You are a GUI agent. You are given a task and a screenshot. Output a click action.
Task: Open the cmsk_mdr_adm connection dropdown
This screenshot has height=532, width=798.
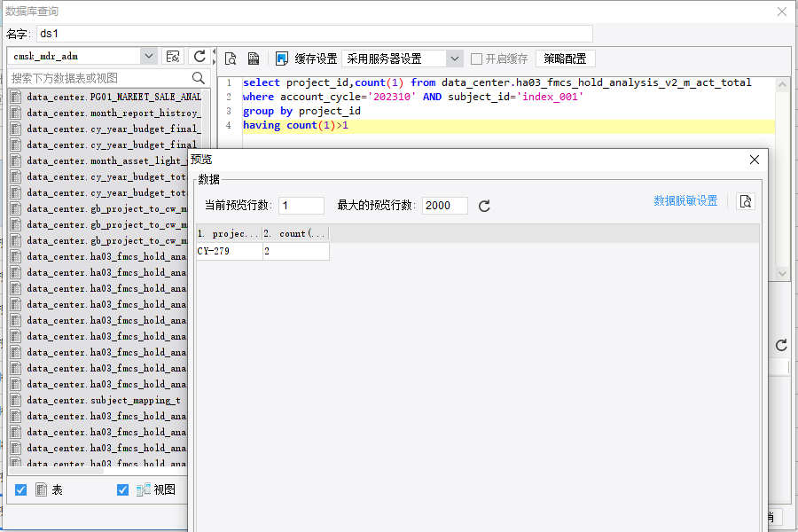click(149, 56)
